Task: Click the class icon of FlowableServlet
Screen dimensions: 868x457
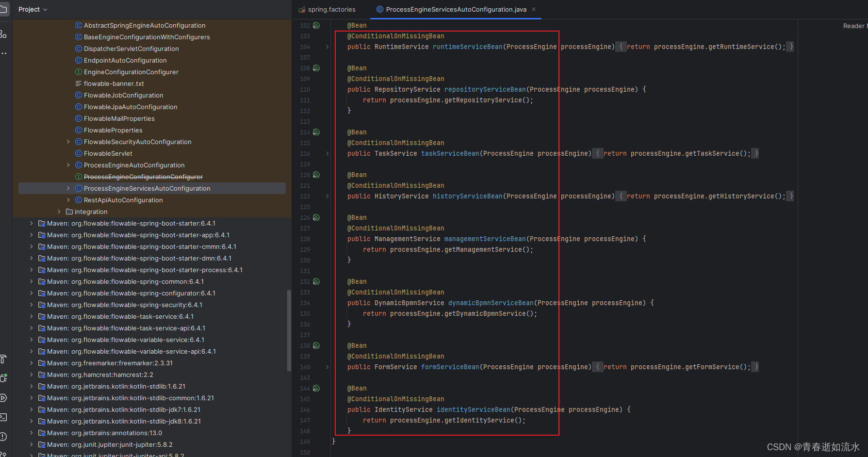Action: click(79, 153)
